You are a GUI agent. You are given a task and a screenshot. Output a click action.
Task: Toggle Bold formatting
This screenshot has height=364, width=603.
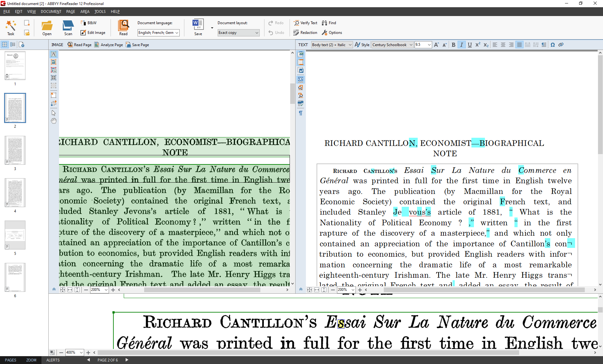[453, 45]
